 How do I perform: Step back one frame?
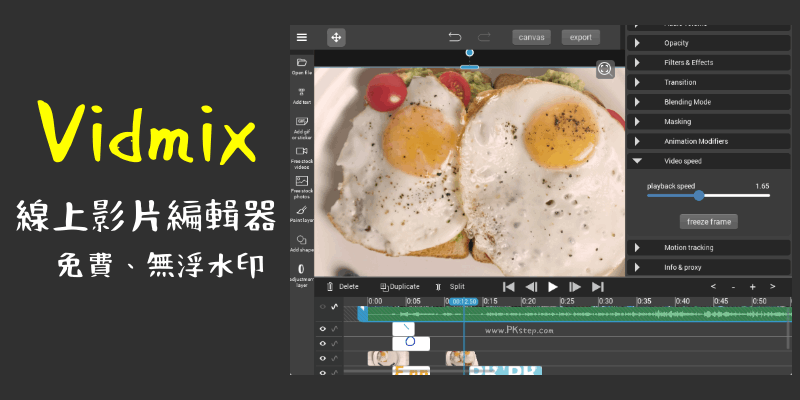531,287
